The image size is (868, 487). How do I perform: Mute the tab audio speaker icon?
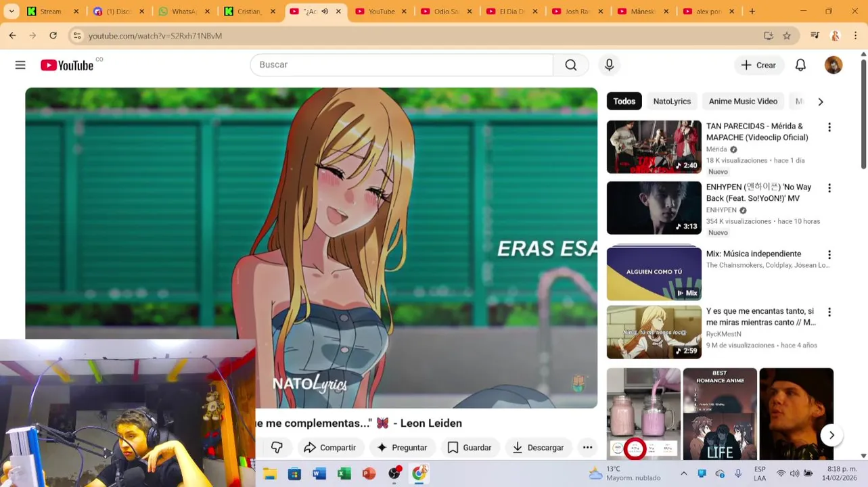[x=325, y=11]
